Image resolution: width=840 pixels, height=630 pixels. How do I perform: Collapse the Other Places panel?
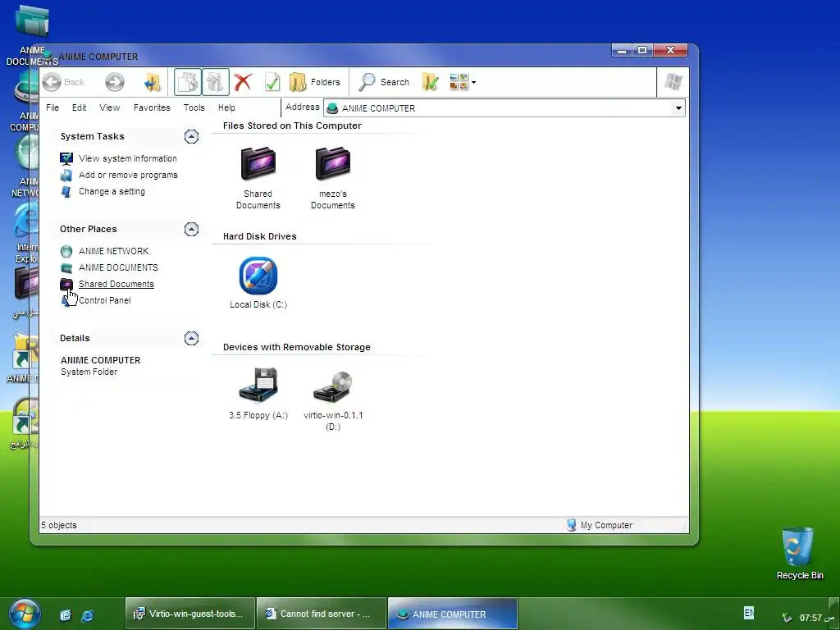coord(191,230)
